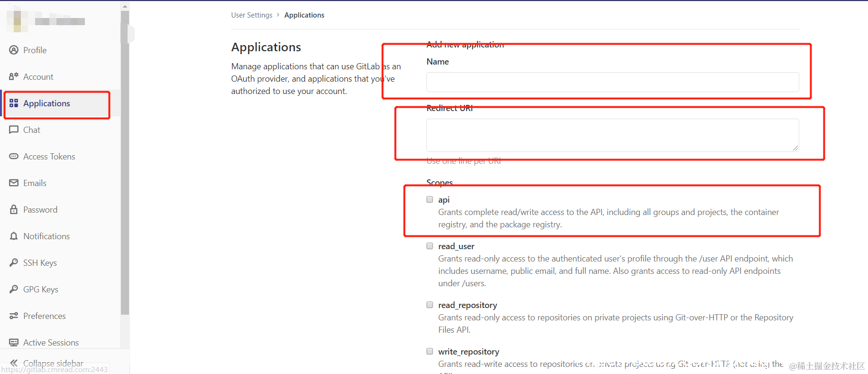Click inside the Redirect URI textarea
The width and height of the screenshot is (868, 374).
tap(612, 135)
